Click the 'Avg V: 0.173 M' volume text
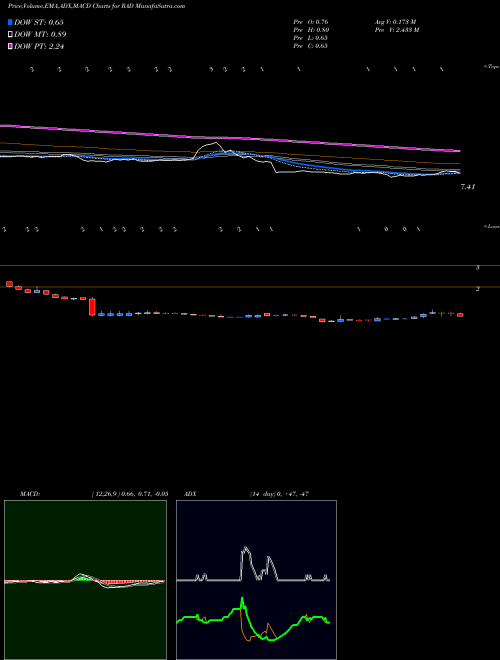Viewport: 500px width, 660px height. [395, 21]
